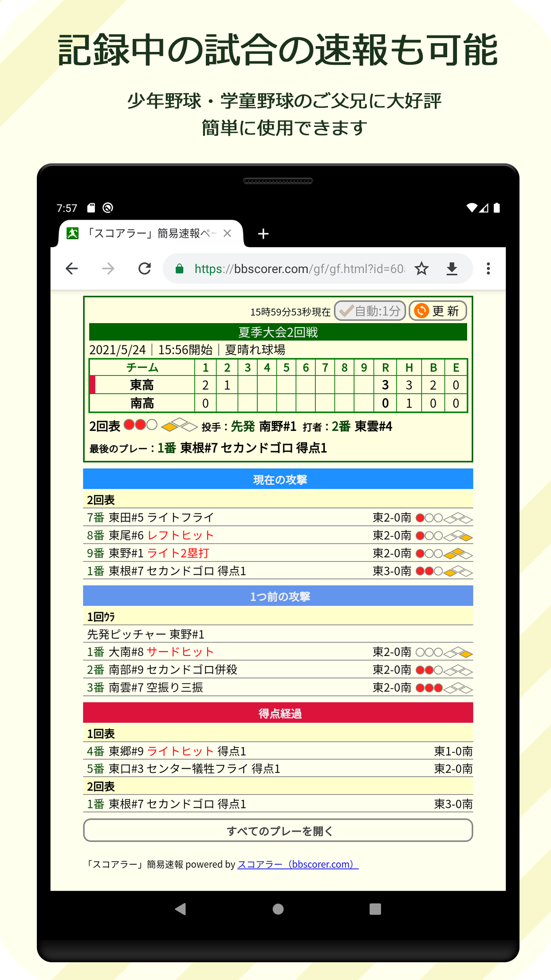Viewport: 551px width, 980px height.
Task: Tap scoring row 4番 東郷#9 ライトヒット
Action: click(x=278, y=751)
